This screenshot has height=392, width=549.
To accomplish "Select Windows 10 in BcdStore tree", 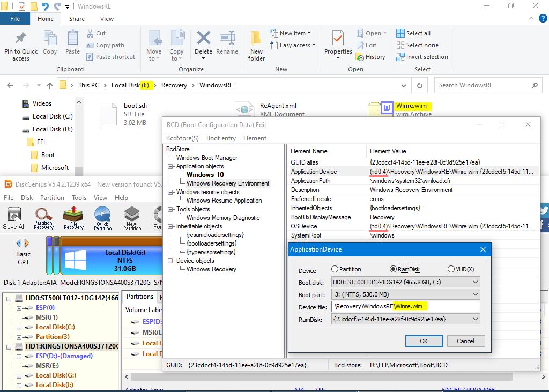I will point(205,175).
